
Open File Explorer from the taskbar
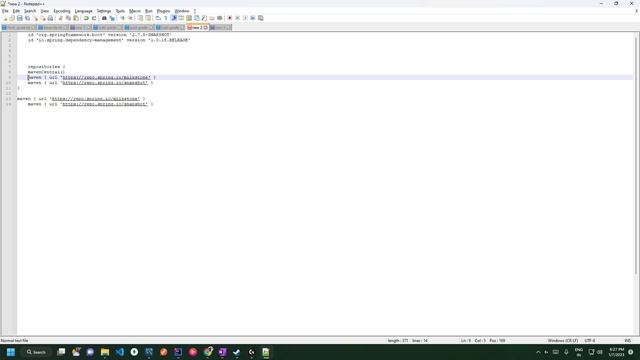click(105, 352)
